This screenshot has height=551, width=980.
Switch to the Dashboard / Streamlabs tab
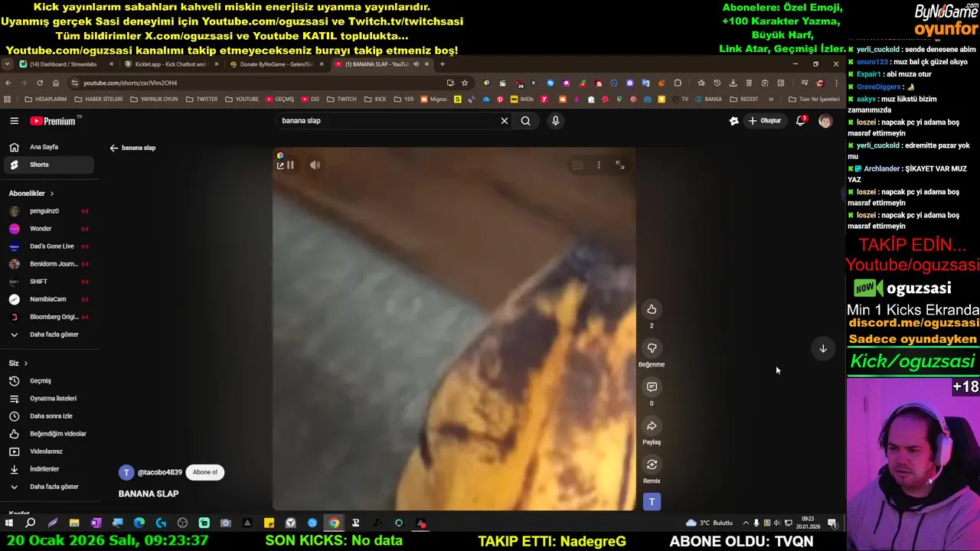click(x=64, y=64)
